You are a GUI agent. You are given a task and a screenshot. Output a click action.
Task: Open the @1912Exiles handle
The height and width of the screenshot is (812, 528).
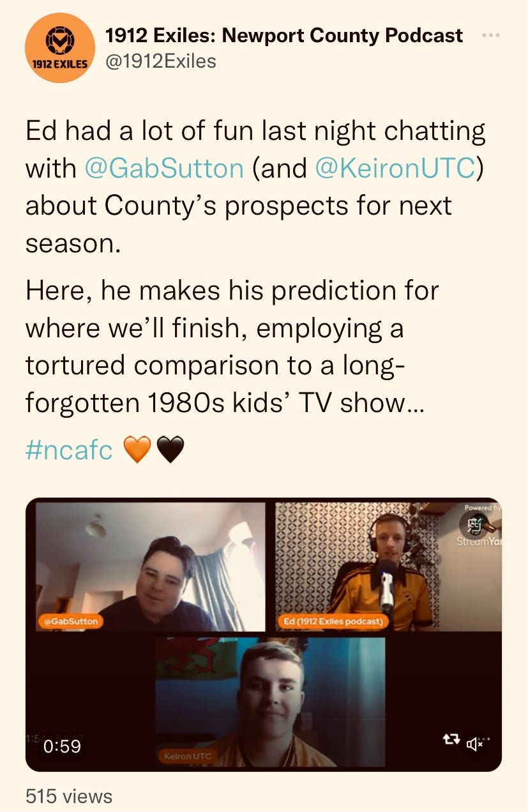[161, 61]
